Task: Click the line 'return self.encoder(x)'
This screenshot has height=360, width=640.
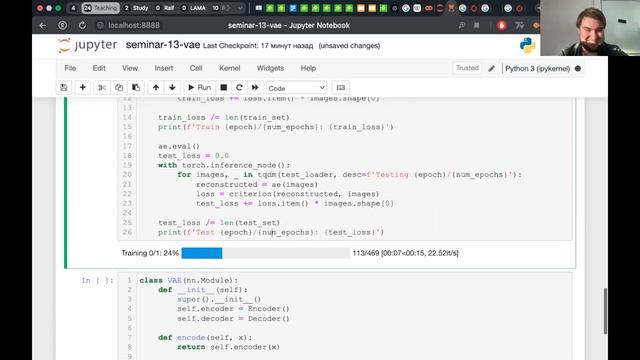Action: 229,347
